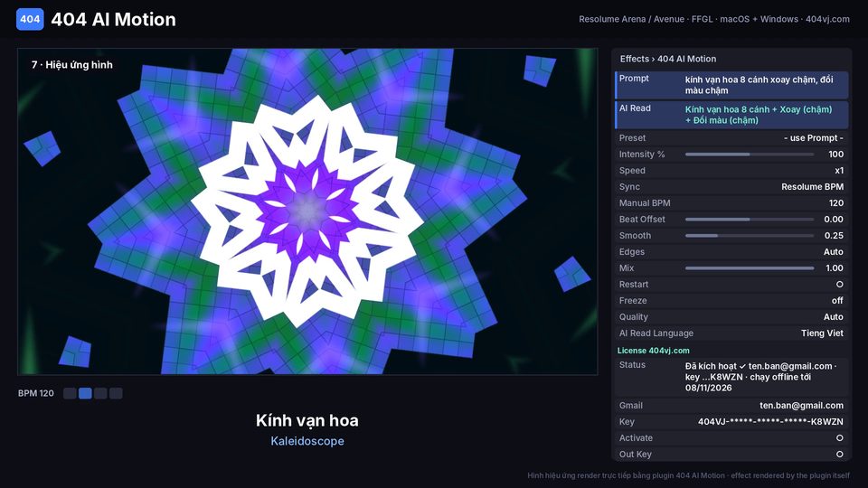
Task: Click the Status activation text
Action: click(760, 377)
